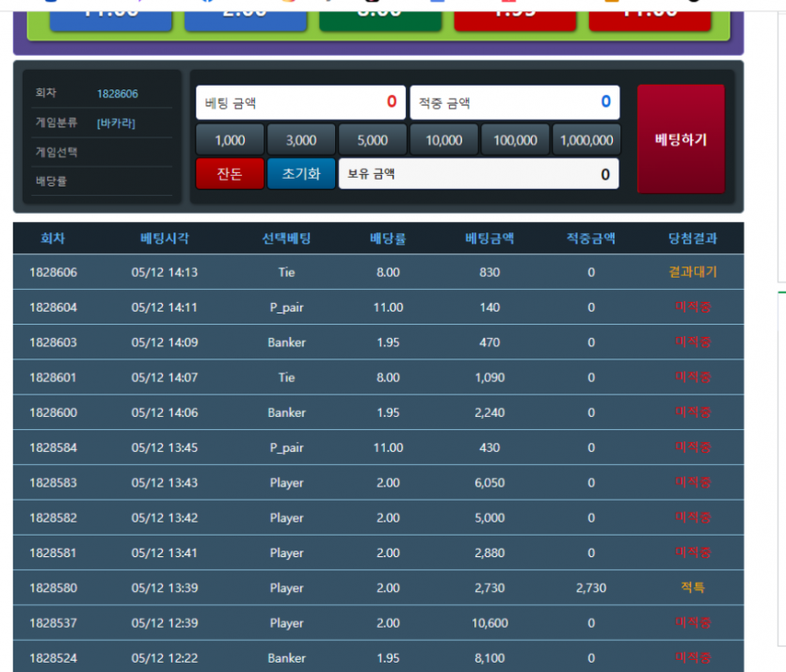The image size is (786, 672).
Task: Click the 적중금액 column header
Action: [x=591, y=238]
